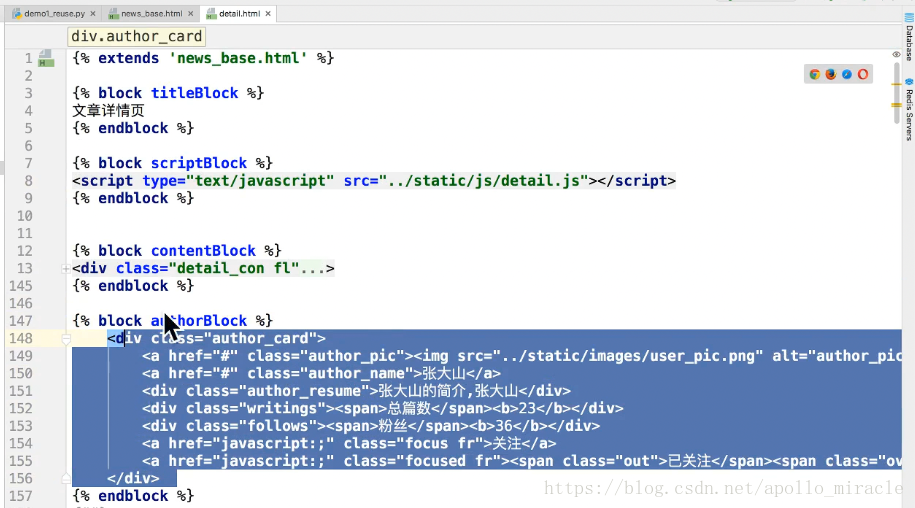Screen dimensions: 915x508
Task: Click the inspection eye icon above the scrollbar
Action: point(896,54)
